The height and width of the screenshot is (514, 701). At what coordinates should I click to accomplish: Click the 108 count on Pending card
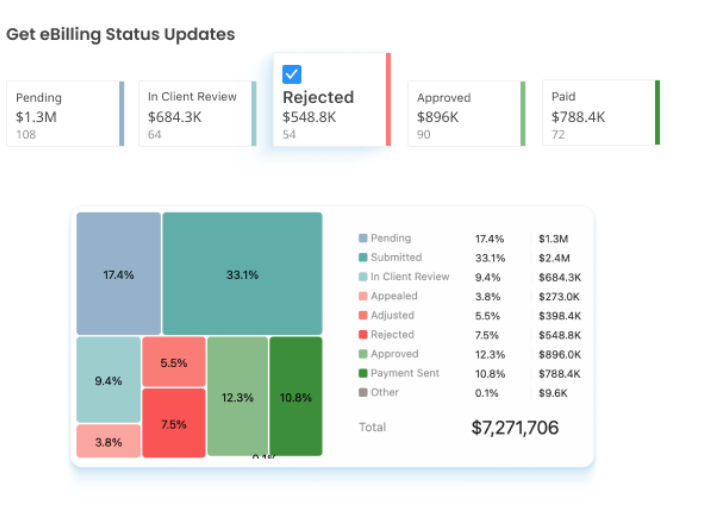click(26, 135)
